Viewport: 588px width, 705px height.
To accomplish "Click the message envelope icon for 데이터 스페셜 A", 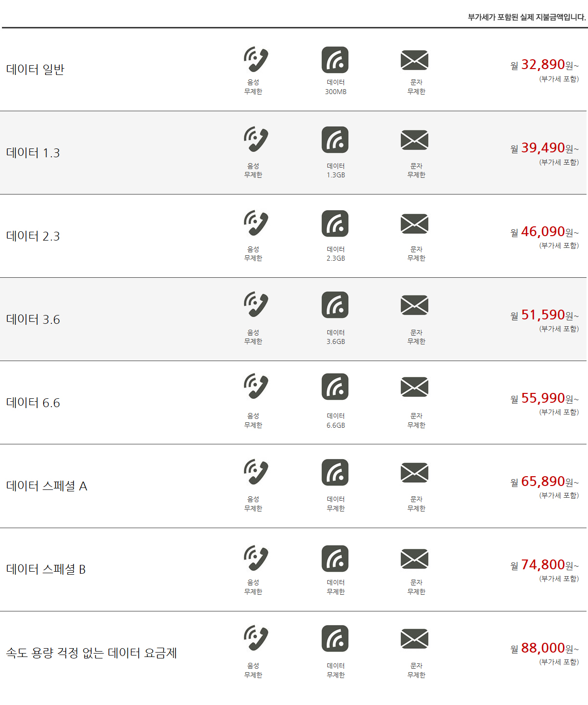I will (415, 472).
